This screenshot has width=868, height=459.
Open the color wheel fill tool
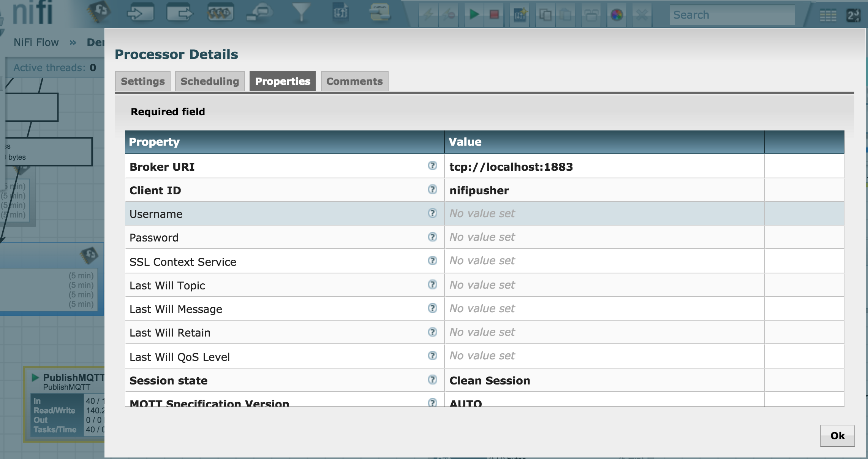tap(617, 15)
